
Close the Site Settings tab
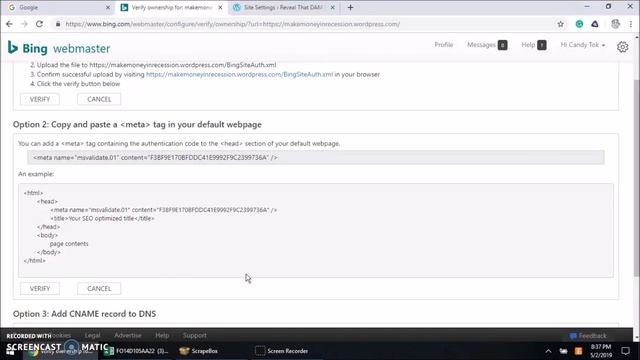tap(333, 7)
